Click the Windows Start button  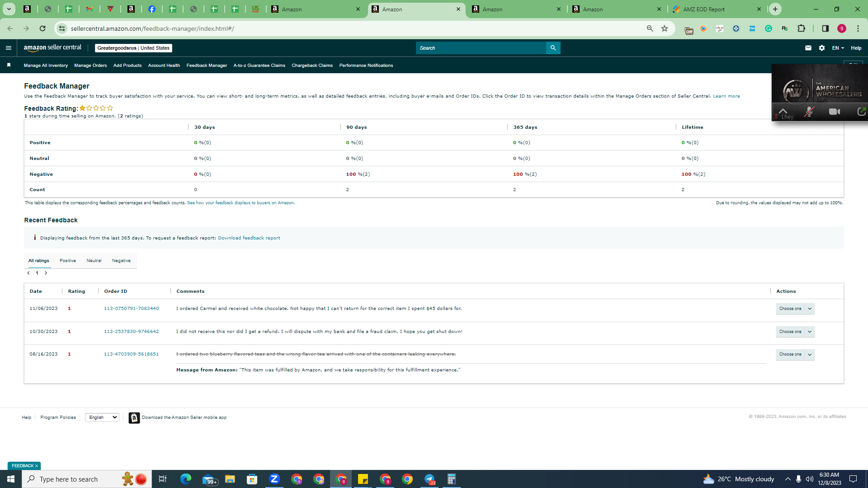[11, 479]
